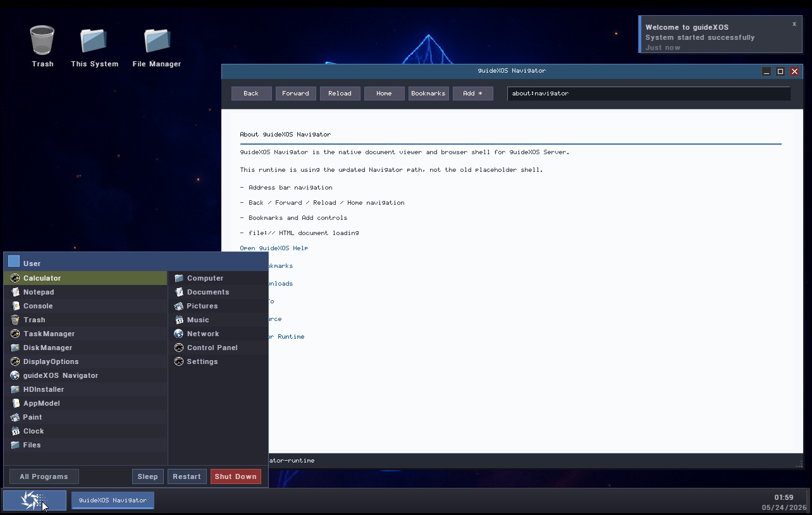Click the about:navigator address bar
This screenshot has width=812, height=515.
(x=649, y=94)
